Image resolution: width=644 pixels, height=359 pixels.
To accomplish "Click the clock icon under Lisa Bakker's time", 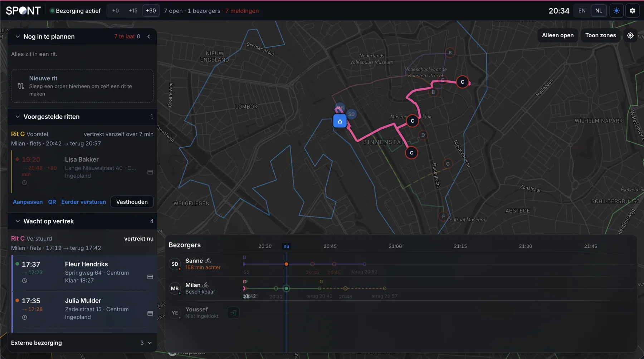I will point(25,183).
